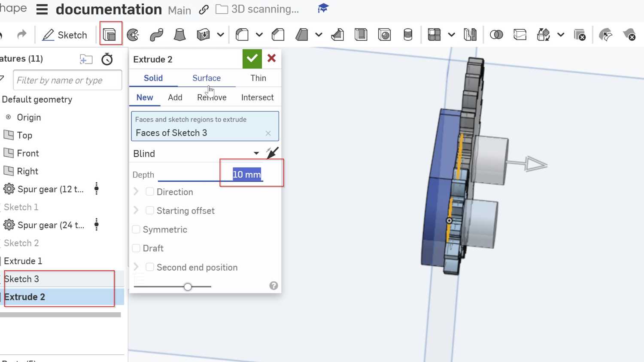The image size is (644, 362).
Task: Select the Hole tool
Action: point(384,34)
